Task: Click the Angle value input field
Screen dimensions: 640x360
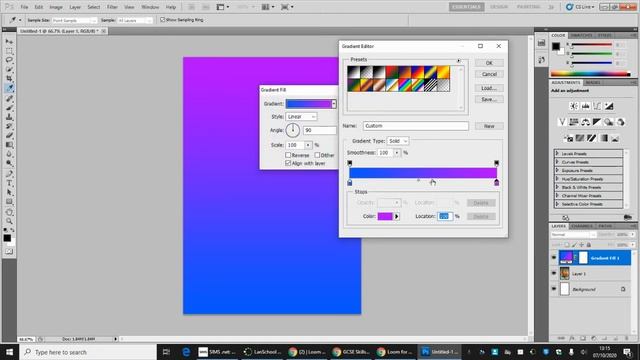Action: pos(320,130)
